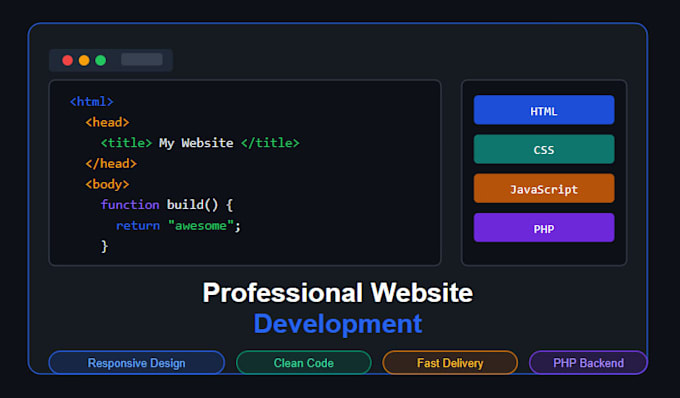Screen dimensions: 680x398
Task: Click the Fast Delivery pill
Action: tap(450, 362)
